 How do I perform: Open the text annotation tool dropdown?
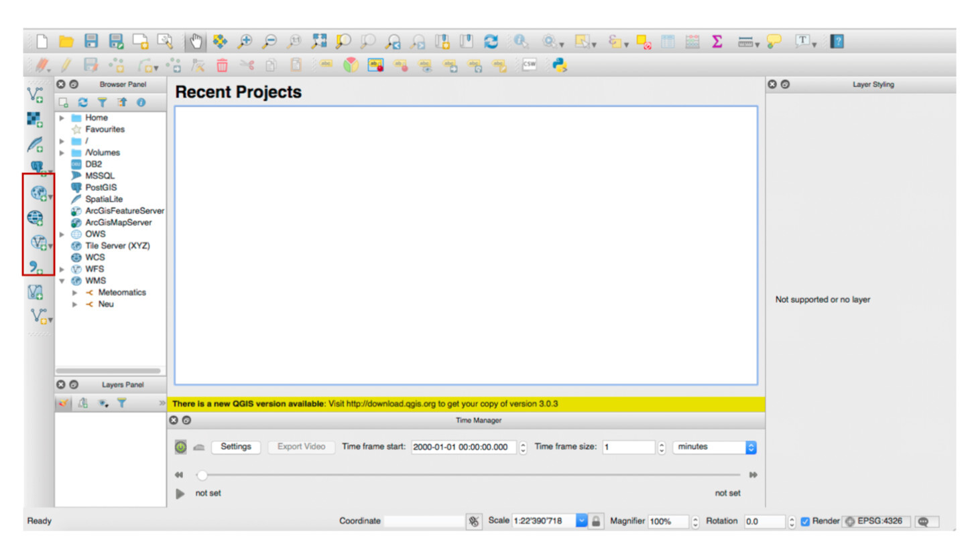814,44
